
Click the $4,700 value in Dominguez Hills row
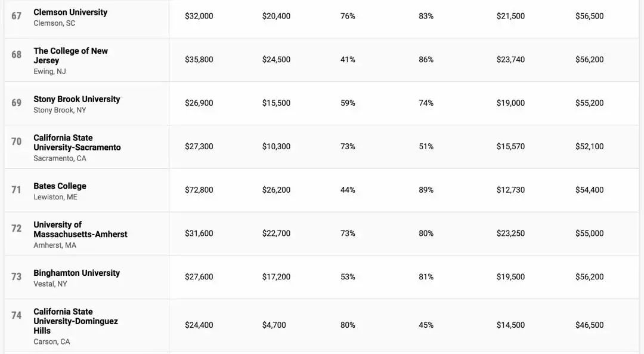274,325
